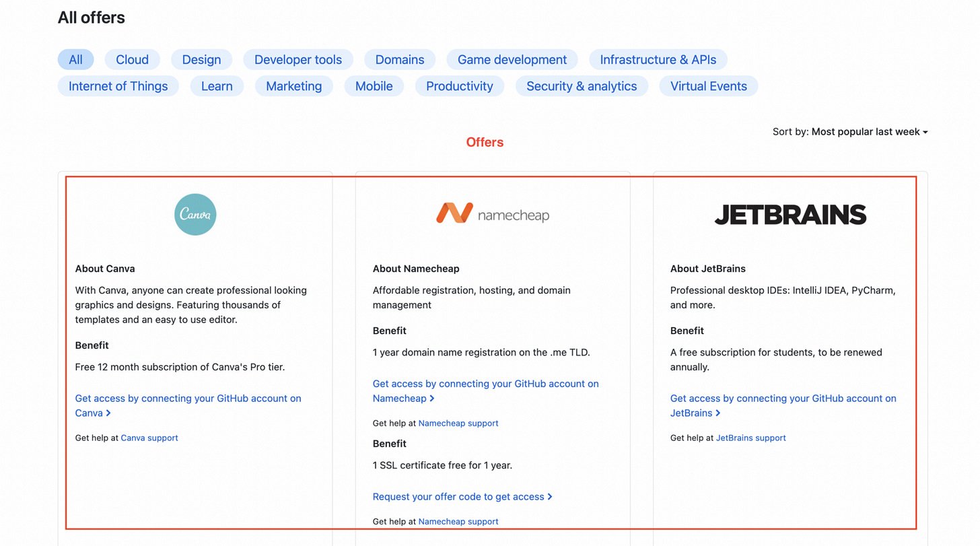The height and width of the screenshot is (546, 980).
Task: Show Learn category offers
Action: coord(217,86)
